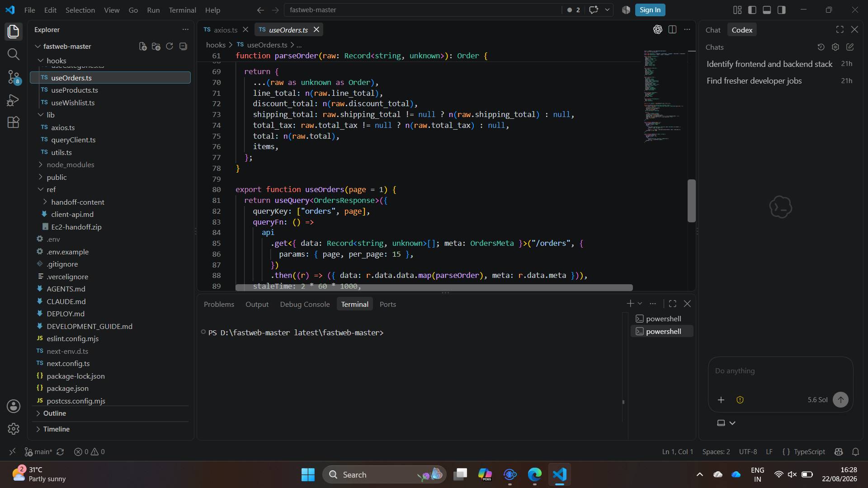Split the editor to the right
This screenshot has height=488, width=868.
point(672,29)
